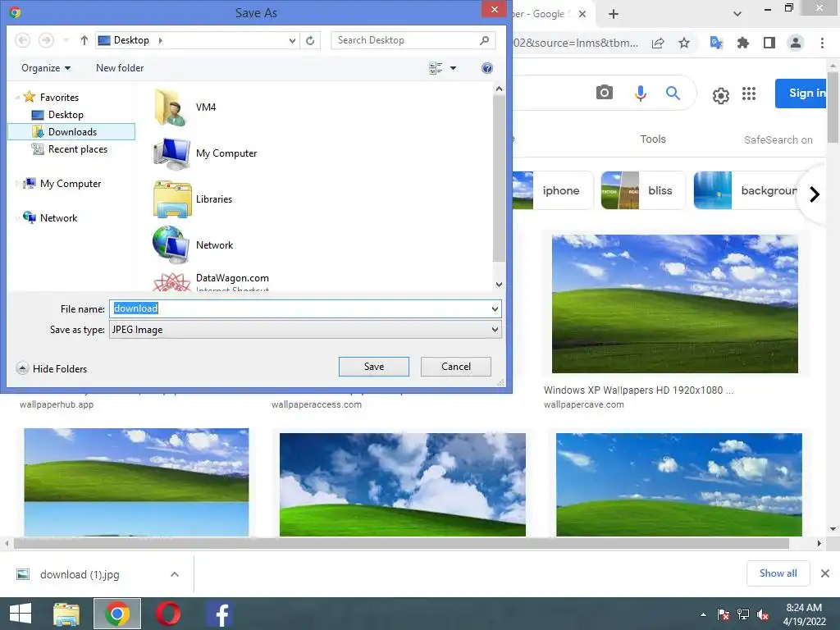
Task: Expand the address bar history dropdown
Action: 292,40
